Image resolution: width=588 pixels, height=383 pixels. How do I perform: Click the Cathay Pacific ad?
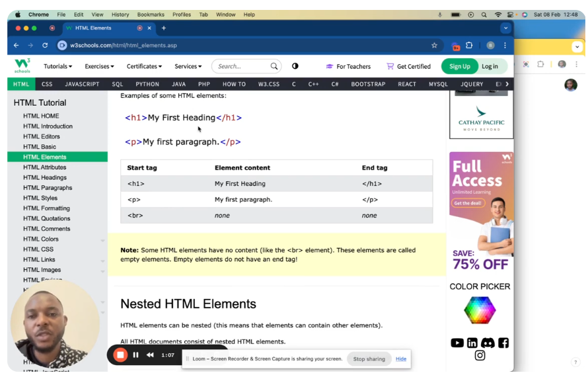481,115
